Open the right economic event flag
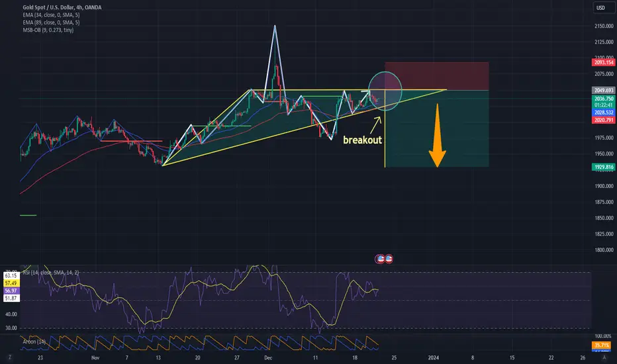The width and height of the screenshot is (617, 364). coord(389,259)
